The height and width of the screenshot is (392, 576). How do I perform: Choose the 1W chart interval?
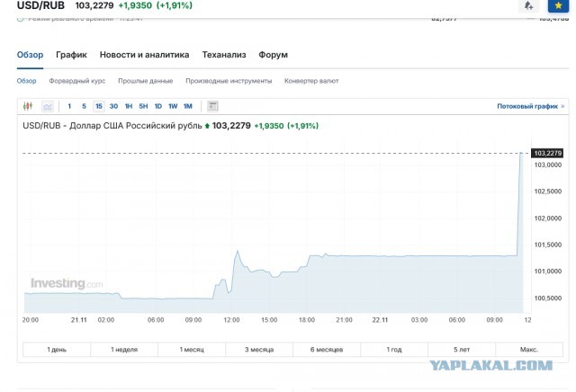coord(172,106)
